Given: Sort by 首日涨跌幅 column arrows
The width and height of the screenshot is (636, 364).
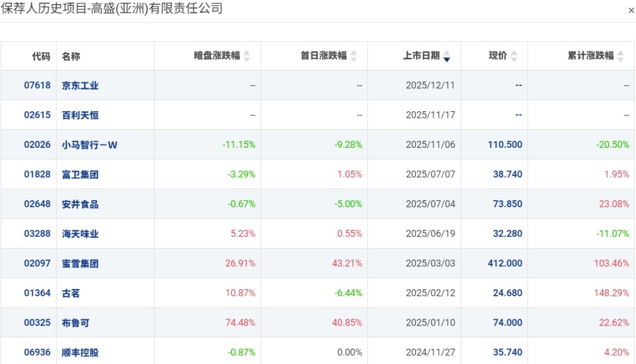Looking at the screenshot, I should coord(353,56).
